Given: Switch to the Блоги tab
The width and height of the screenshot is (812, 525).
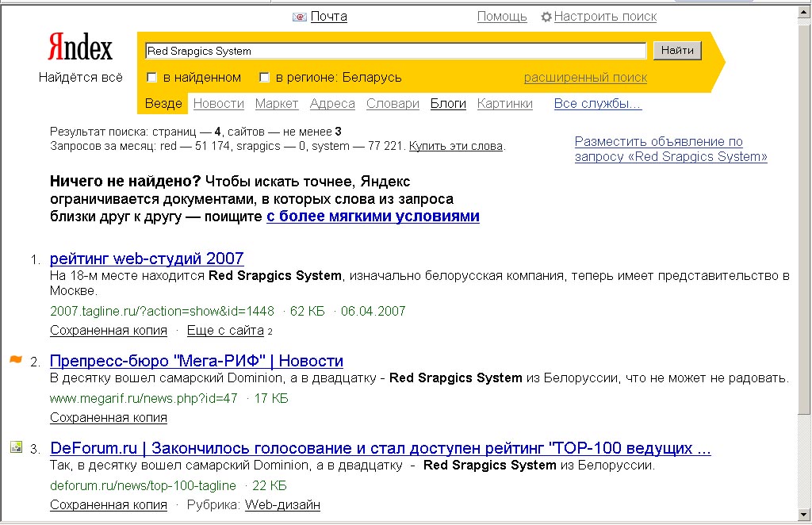Looking at the screenshot, I should point(449,104).
